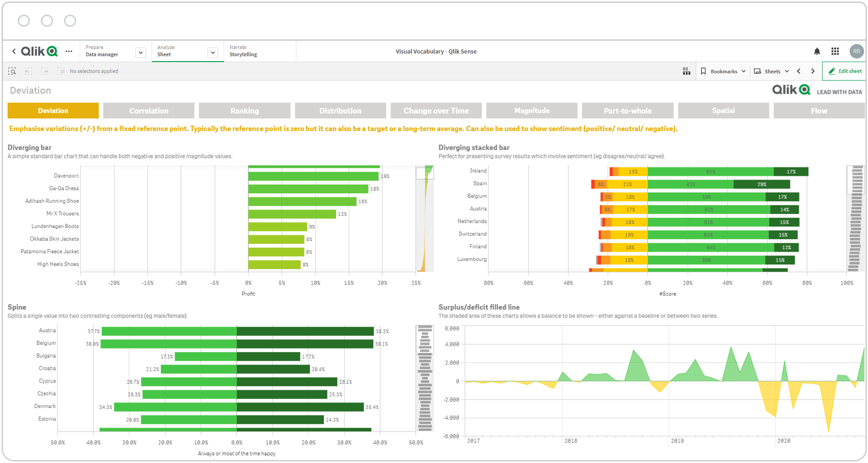Screen dimensions: 868x463
Task: Select the Part-to-whole category button
Action: coord(628,110)
